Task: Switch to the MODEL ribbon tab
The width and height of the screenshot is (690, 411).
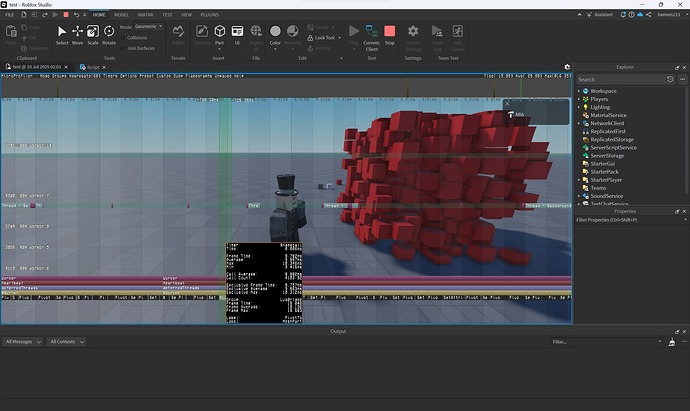Action: tap(121, 15)
